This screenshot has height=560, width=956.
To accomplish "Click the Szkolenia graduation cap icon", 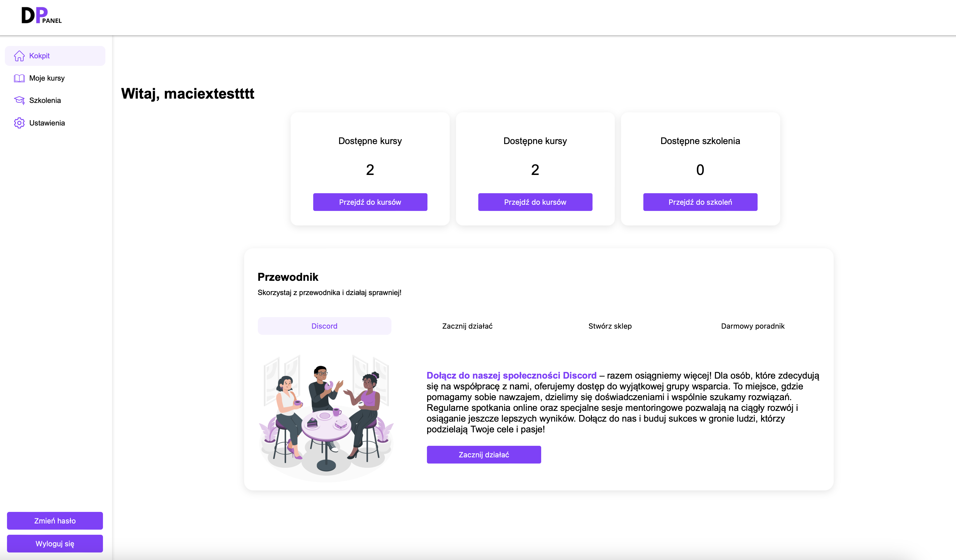I will coord(19,100).
